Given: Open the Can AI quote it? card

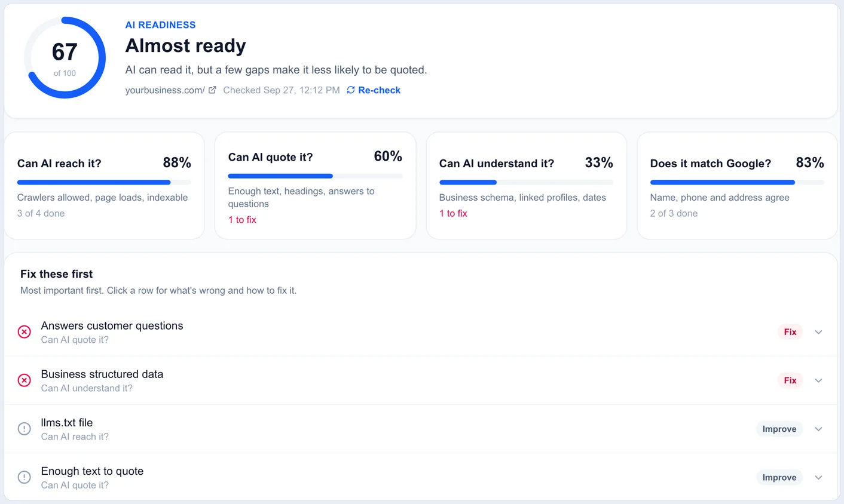Looking at the screenshot, I should pyautogui.click(x=315, y=186).
